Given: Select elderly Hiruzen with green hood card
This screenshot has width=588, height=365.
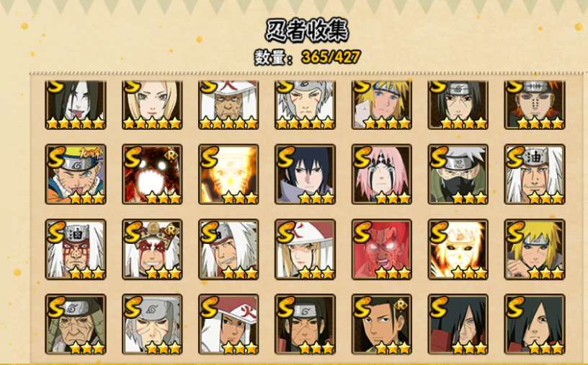Looking at the screenshot, I should click(76, 325).
